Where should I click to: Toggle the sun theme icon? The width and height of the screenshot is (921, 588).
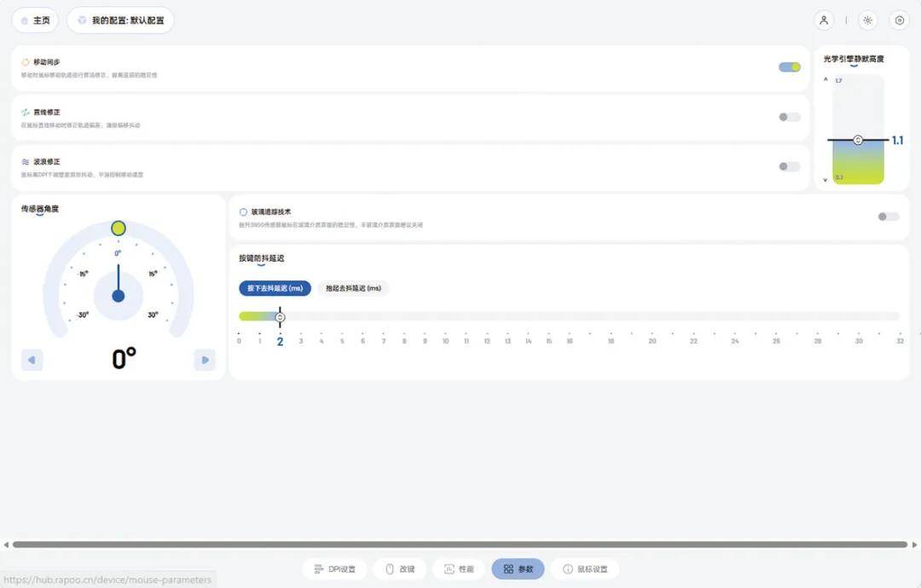pos(867,20)
